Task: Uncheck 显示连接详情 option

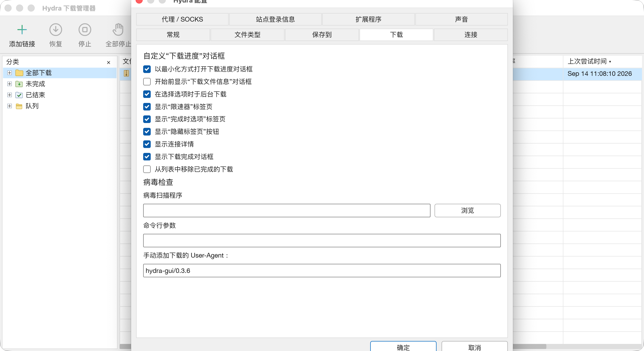Action: click(147, 144)
